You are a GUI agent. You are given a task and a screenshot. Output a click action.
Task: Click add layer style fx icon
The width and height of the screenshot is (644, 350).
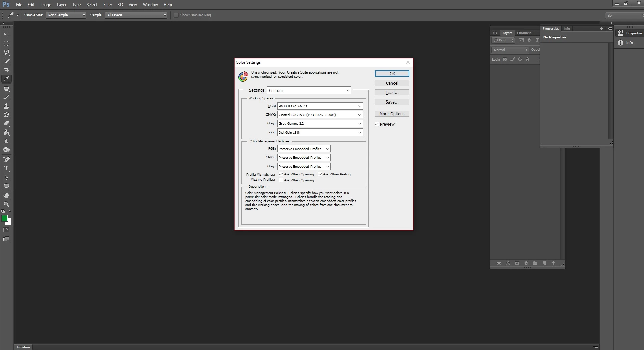[508, 263]
